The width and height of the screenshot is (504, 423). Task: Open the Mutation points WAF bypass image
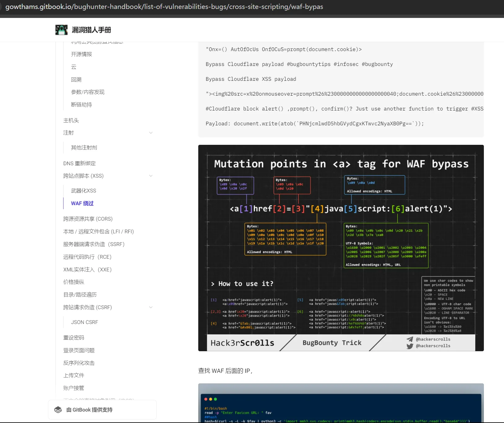(x=341, y=248)
